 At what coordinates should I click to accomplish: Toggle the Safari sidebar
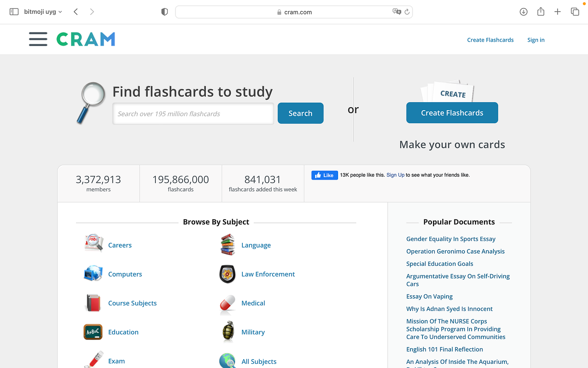pos(14,12)
